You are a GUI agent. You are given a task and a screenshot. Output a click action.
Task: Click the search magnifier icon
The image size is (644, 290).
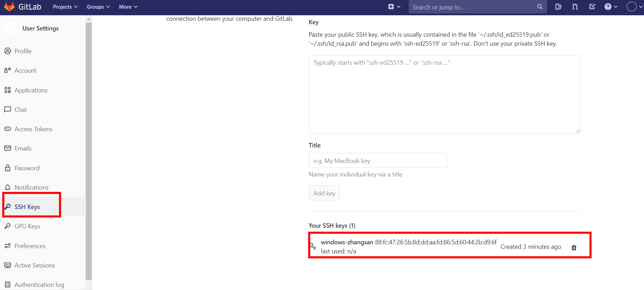click(x=539, y=7)
